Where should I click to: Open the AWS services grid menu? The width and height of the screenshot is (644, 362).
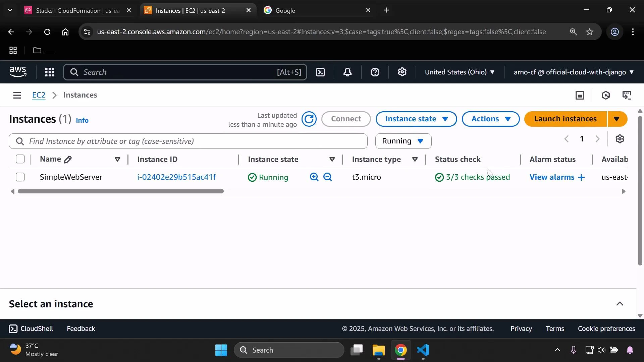point(50,72)
